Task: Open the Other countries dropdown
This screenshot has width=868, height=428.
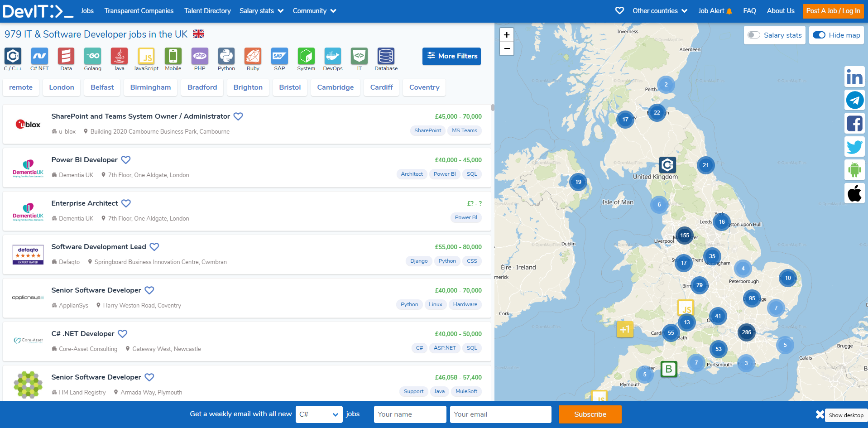Action: click(660, 11)
